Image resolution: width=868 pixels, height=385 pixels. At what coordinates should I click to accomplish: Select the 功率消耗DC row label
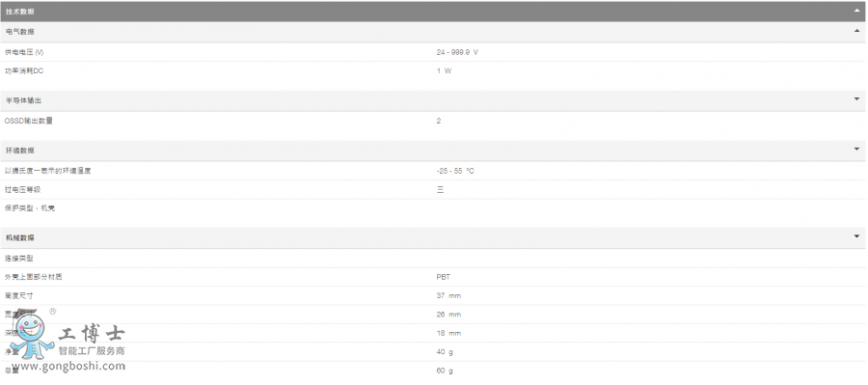(24, 70)
